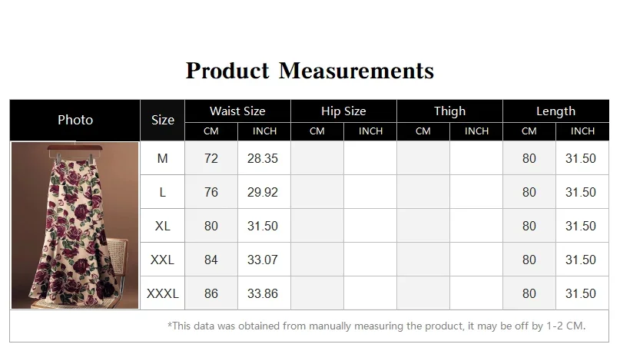Click the Thigh column header
The height and width of the screenshot is (364, 620).
coord(449,111)
